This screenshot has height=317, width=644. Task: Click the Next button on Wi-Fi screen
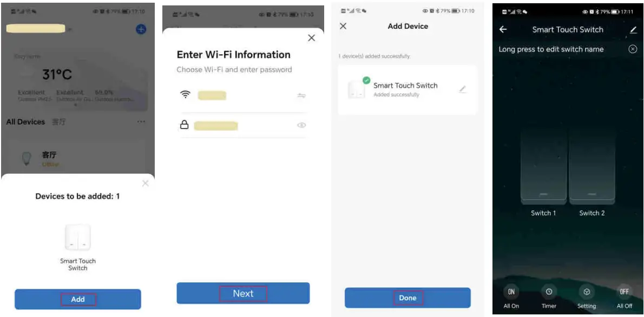[x=243, y=293]
